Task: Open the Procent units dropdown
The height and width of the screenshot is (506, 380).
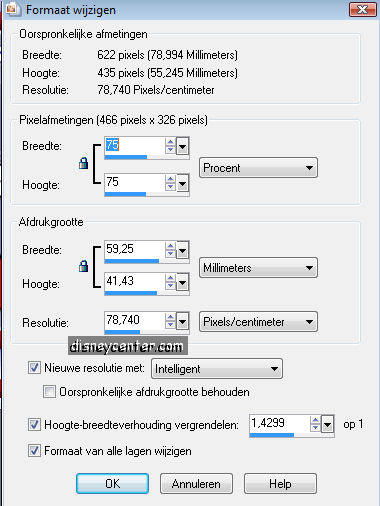Action: tap(258, 168)
